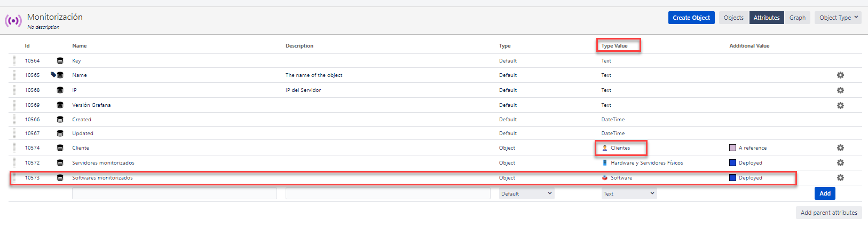
Task: Click database icon on Softwares monitorizados row
Action: coord(60,178)
